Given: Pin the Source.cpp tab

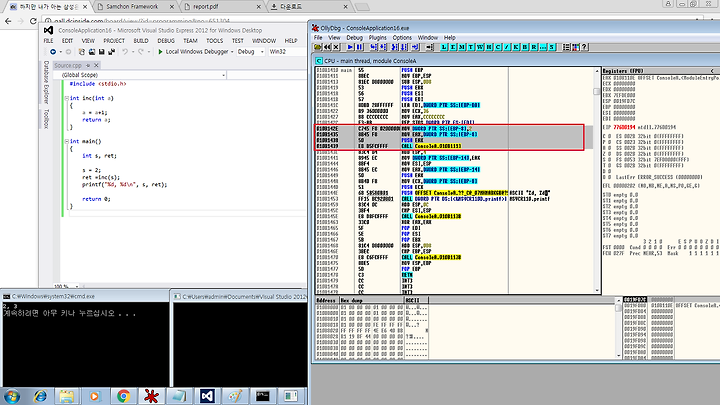Looking at the screenshot, I should click(88, 66).
